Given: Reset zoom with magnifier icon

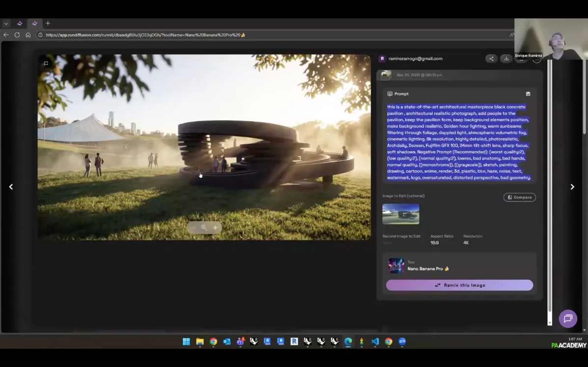Looking at the screenshot, I should point(204,228).
